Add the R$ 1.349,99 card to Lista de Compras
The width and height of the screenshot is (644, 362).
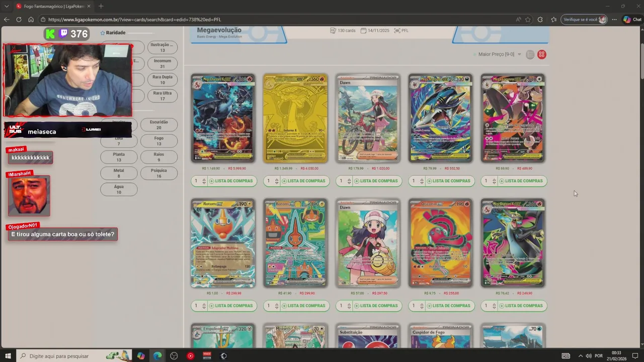pos(303,181)
